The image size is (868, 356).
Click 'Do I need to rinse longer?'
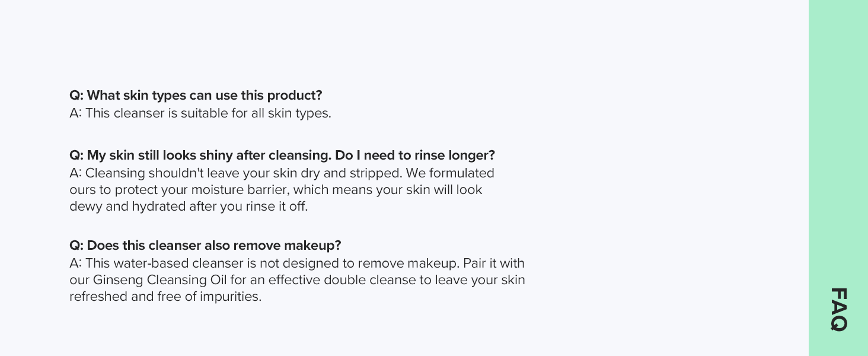click(415, 155)
